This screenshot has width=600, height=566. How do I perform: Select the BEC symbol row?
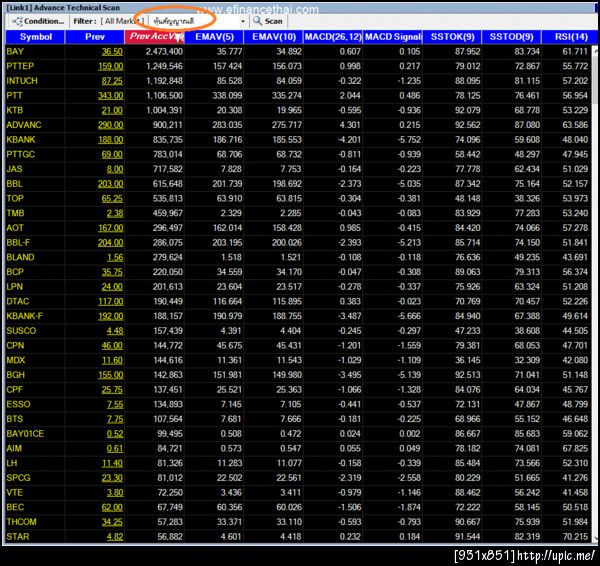[x=298, y=507]
